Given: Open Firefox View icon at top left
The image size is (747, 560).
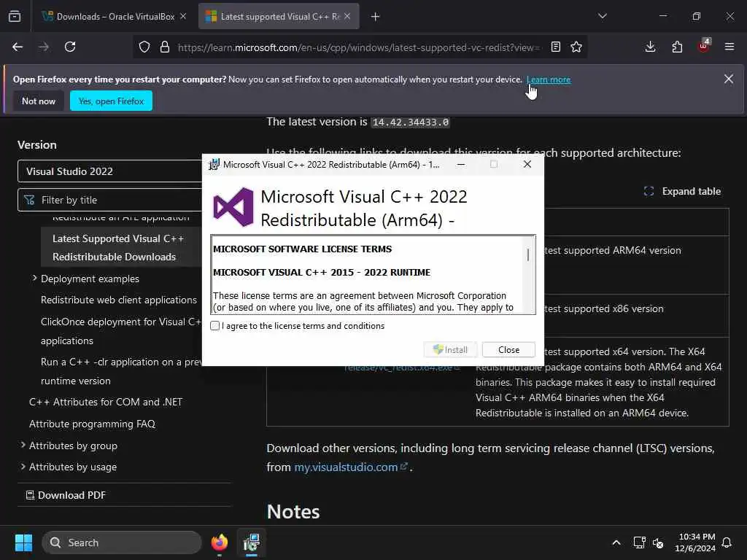Looking at the screenshot, I should point(15,17).
